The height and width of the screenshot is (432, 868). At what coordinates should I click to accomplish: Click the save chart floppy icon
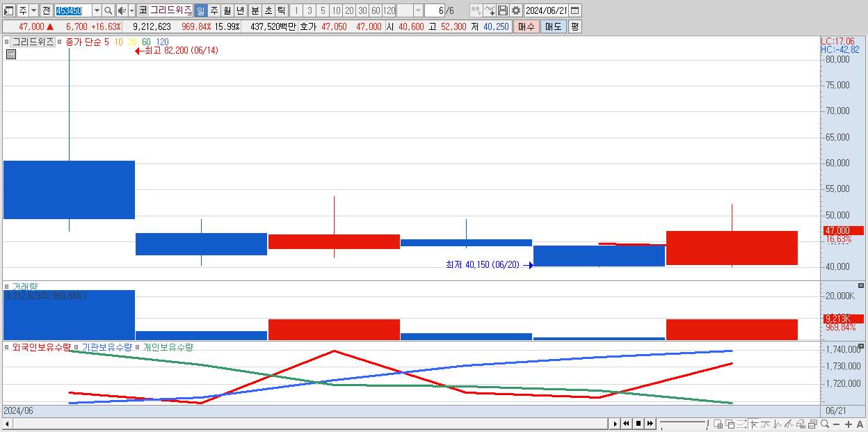tap(502, 10)
